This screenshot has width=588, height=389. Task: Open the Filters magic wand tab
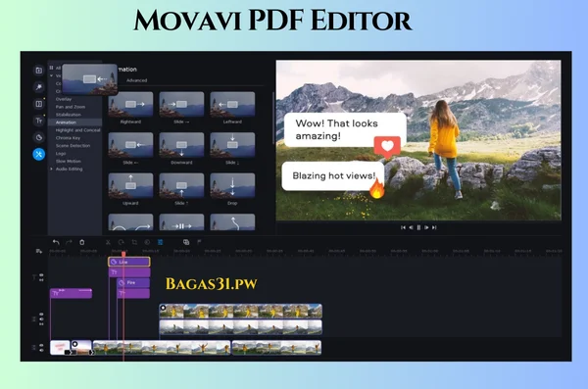[x=38, y=87]
